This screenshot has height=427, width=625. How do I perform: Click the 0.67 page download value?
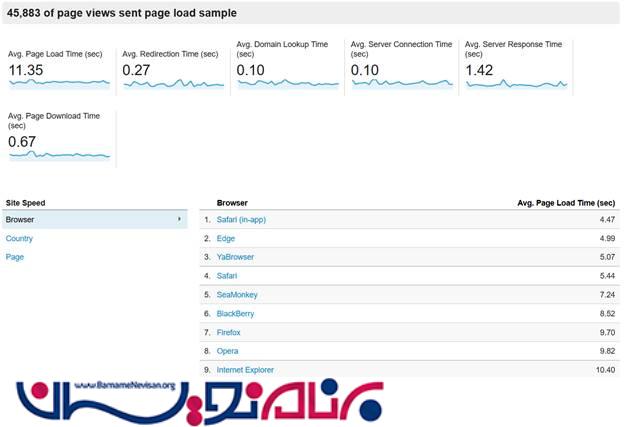coord(22,142)
